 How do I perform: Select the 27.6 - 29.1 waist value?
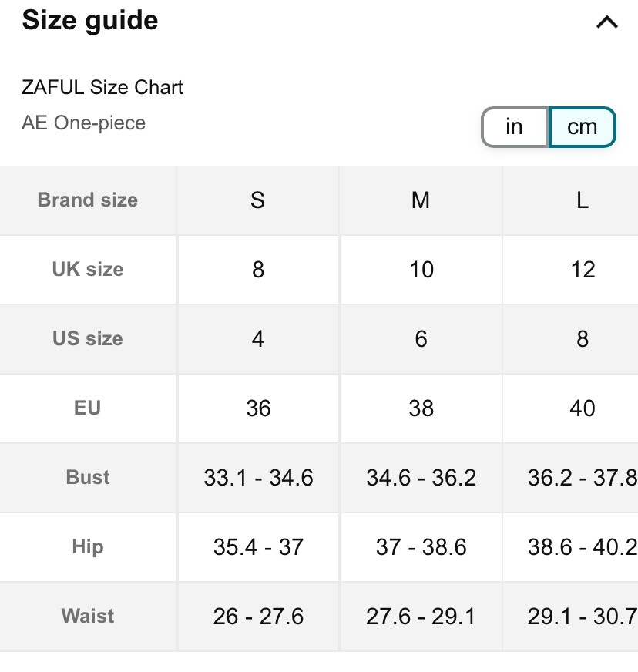point(421,617)
